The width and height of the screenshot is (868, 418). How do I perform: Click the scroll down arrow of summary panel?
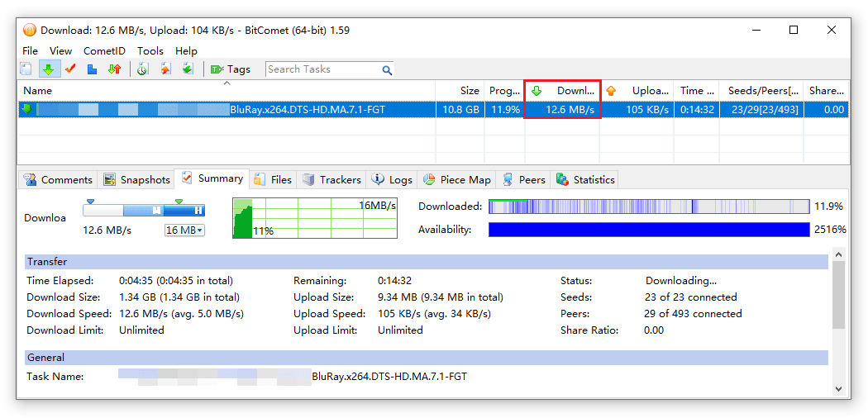pyautogui.click(x=838, y=388)
